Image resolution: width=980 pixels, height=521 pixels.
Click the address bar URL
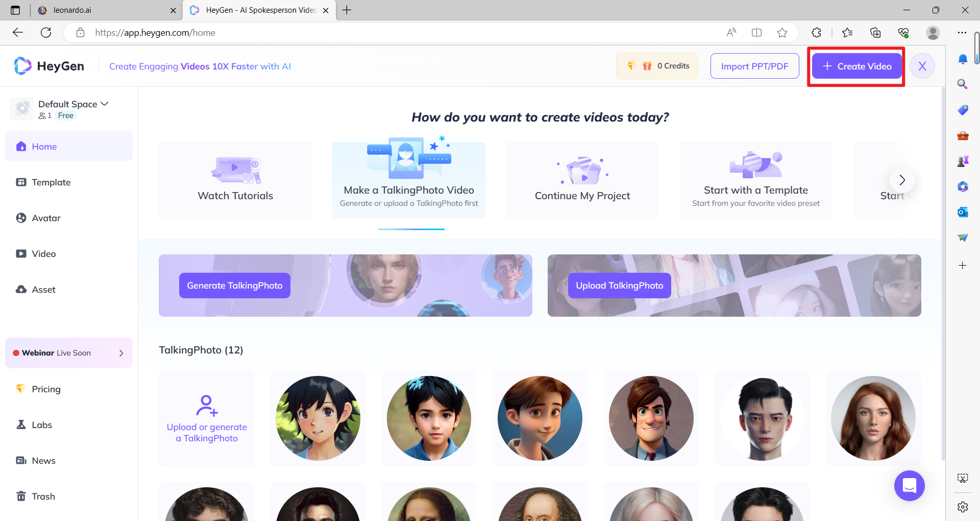point(155,33)
